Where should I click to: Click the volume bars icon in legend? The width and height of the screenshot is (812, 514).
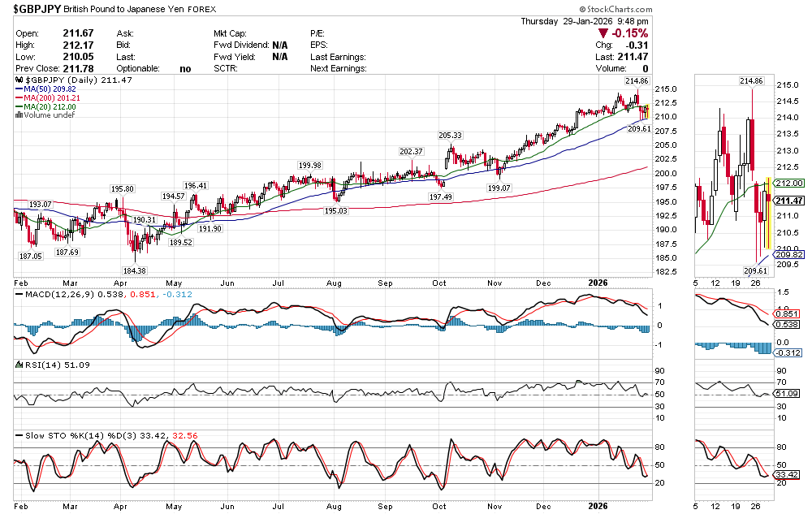point(19,115)
